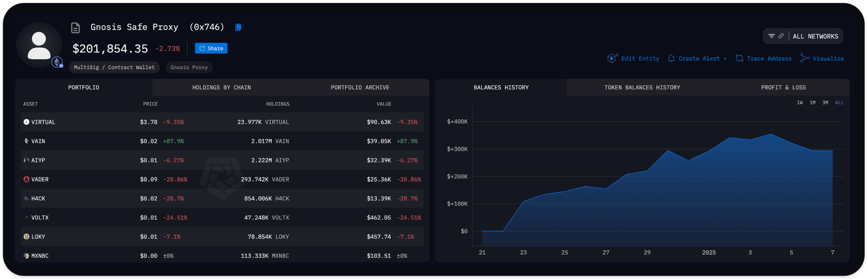The width and height of the screenshot is (868, 279).
Task: Copy the Gnosis Safe Proxy address
Action: coord(238,27)
